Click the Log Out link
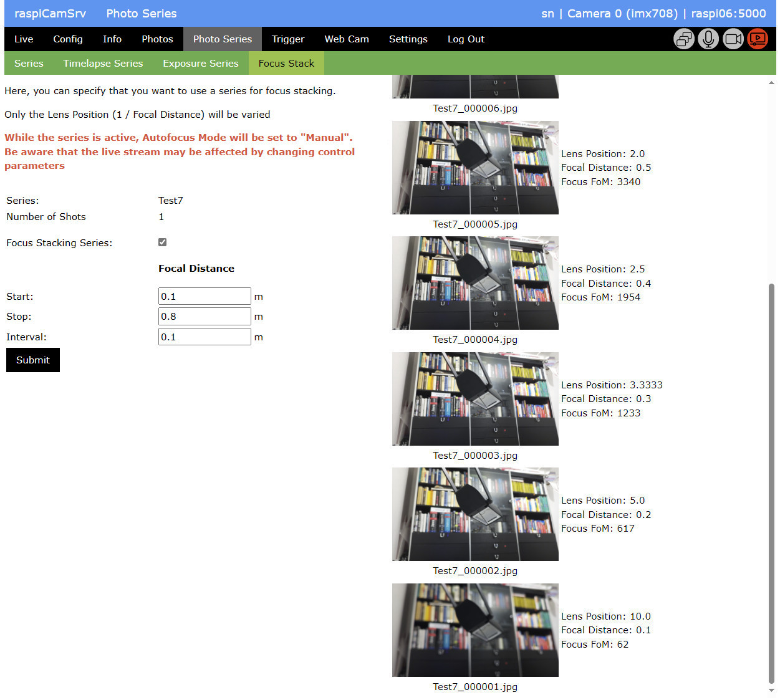 (x=465, y=39)
